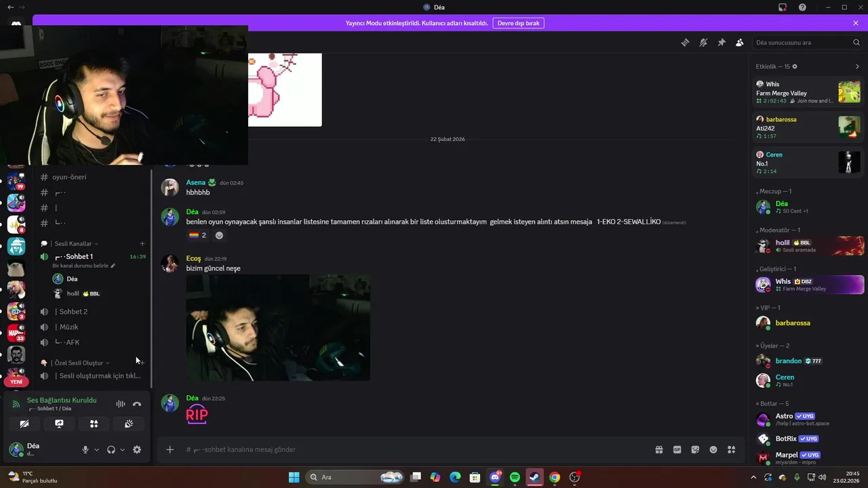Open user settings gear
This screenshot has width=868, height=488.
tap(137, 449)
